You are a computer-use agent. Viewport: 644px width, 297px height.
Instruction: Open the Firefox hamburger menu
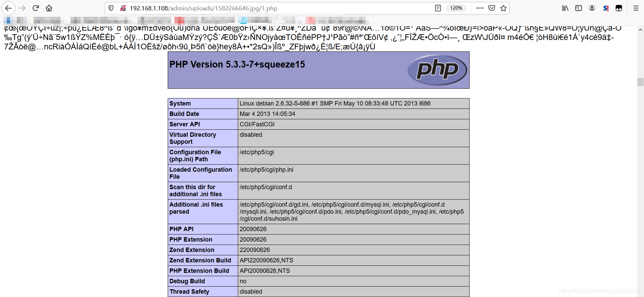(x=636, y=8)
